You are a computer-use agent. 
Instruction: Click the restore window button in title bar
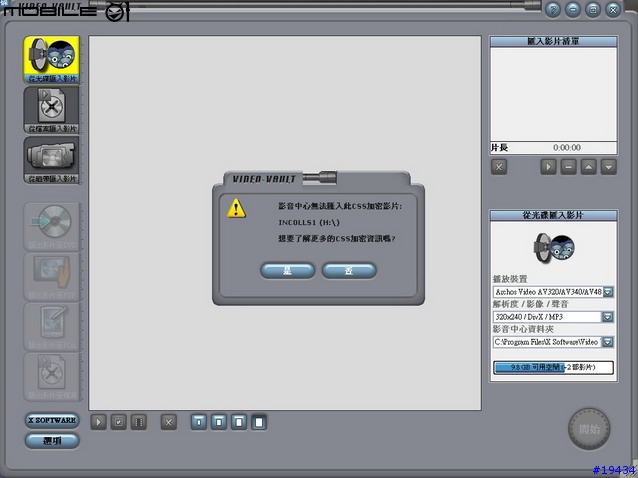tap(593, 9)
